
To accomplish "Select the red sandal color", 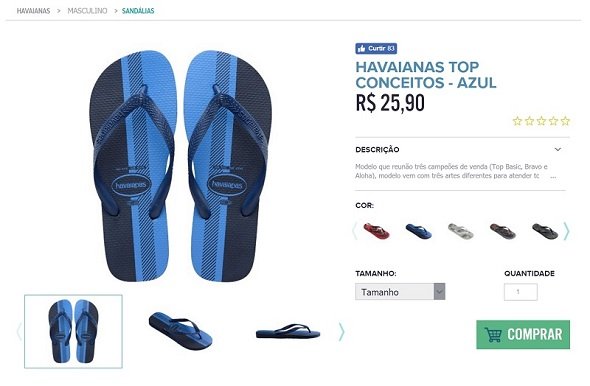I will [x=376, y=231].
